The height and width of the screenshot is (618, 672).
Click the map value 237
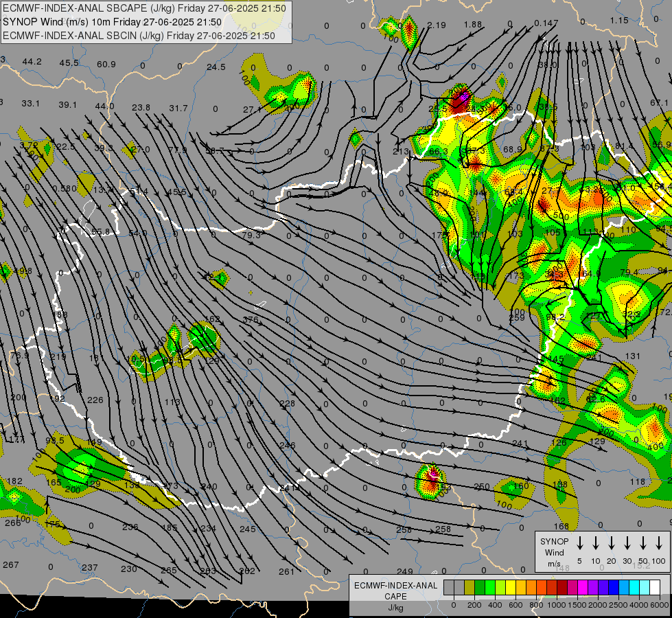tap(89, 567)
